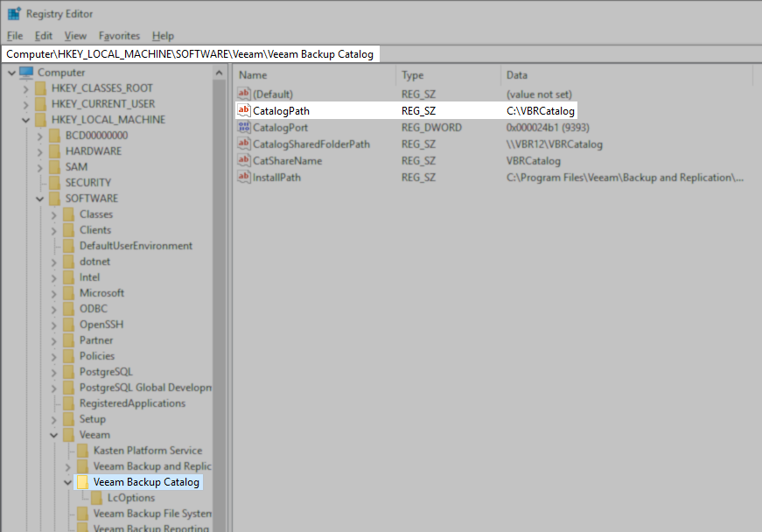The height and width of the screenshot is (532, 762).
Task: Expand HKEY_CURRENT_USER chevron
Action: pos(25,104)
